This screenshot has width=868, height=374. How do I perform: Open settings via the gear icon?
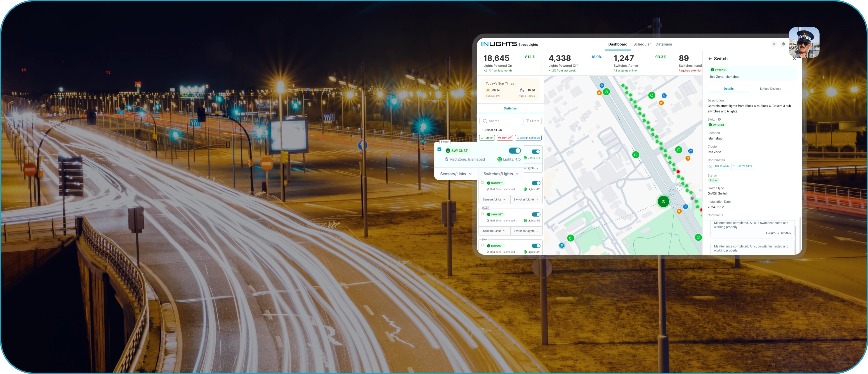[x=783, y=44]
